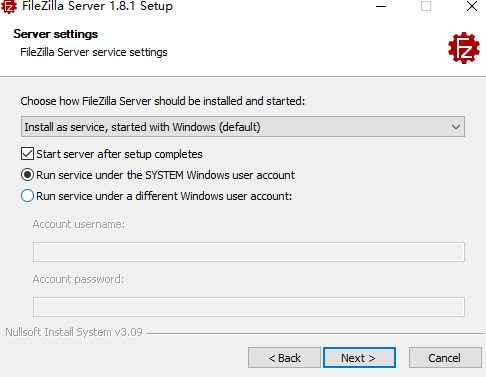Close the FileZilla Server Setup window
Viewport: 486px width, 377px height.
[472, 6]
